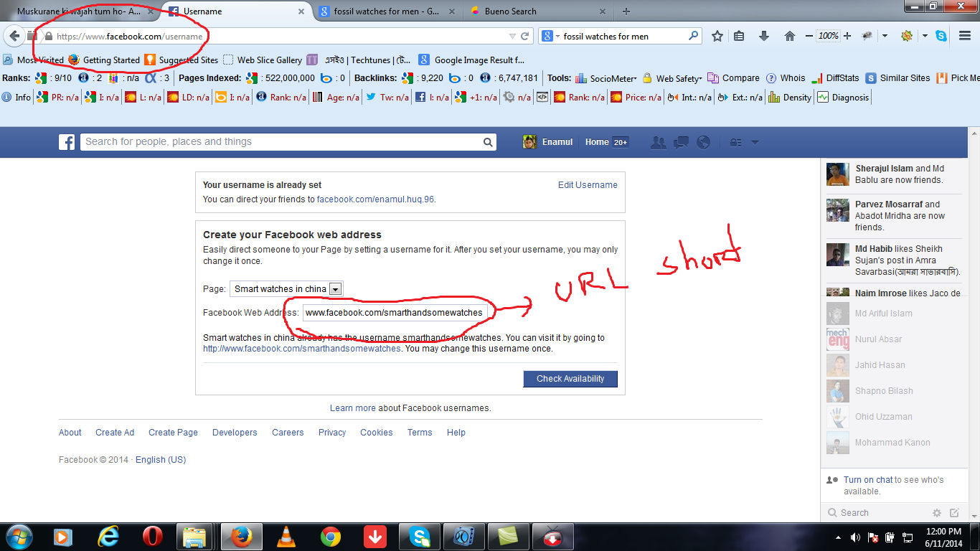Open the facebook.com/enamul.huq.96 link
The width and height of the screenshot is (980, 551).
(375, 199)
